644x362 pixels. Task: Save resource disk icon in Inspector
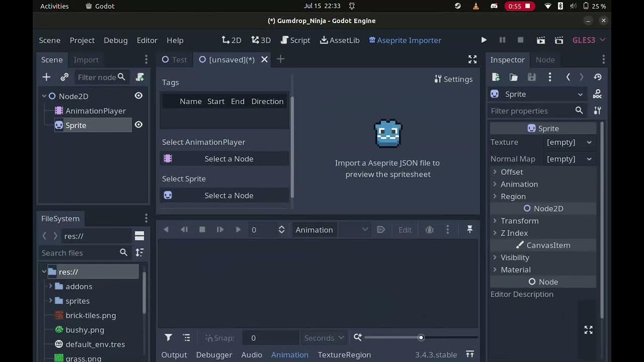point(532,77)
